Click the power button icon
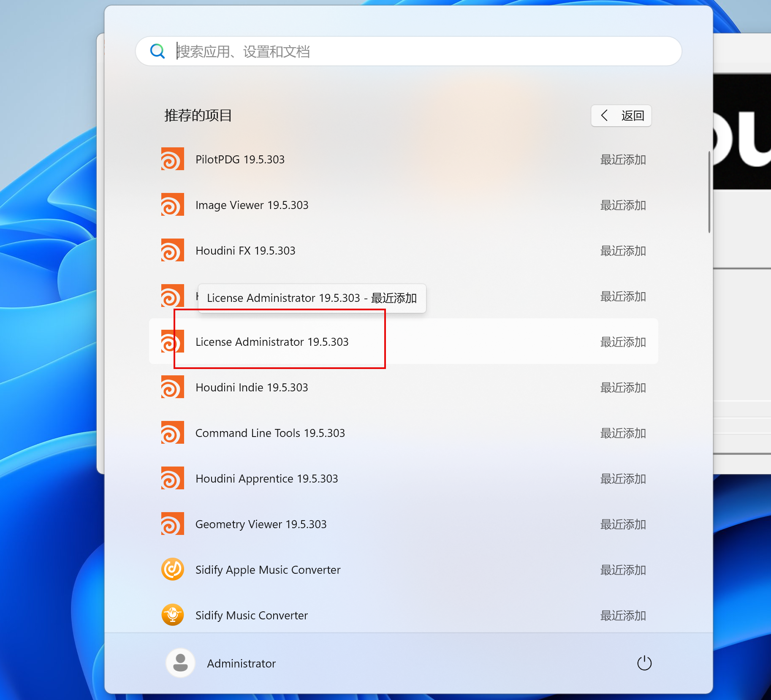The height and width of the screenshot is (700, 771). [644, 663]
